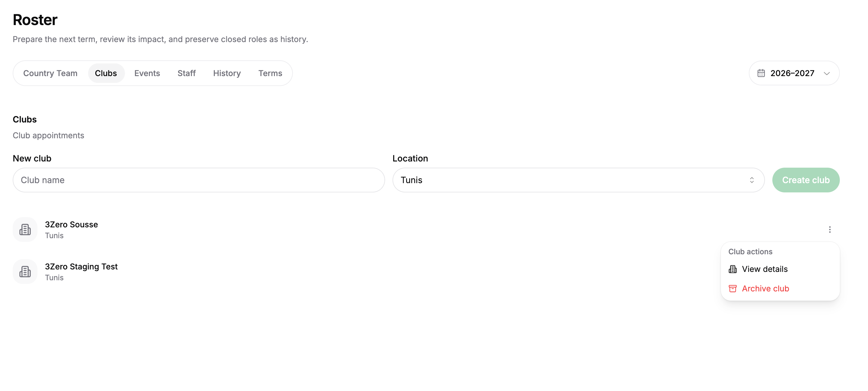Click the Create club button
Viewport: 868px width, 391px height.
806,180
